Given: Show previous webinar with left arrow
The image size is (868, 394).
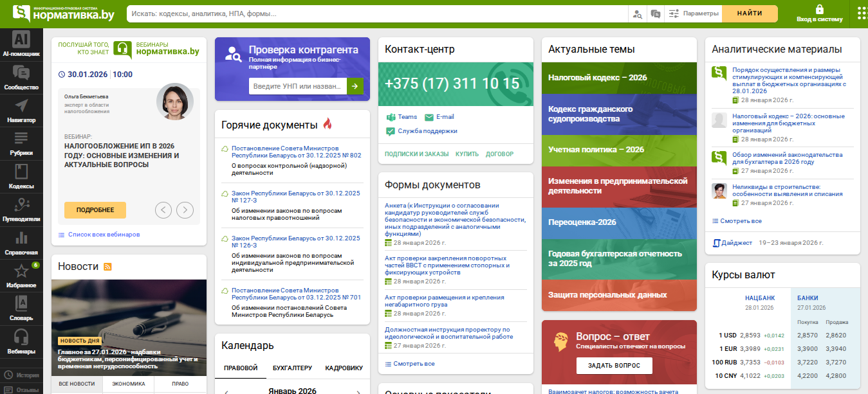Looking at the screenshot, I should click(163, 210).
